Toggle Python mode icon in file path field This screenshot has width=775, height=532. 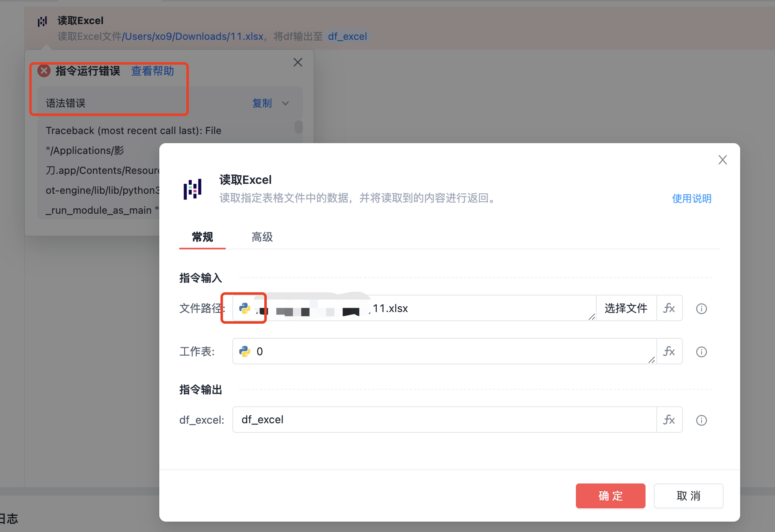[x=245, y=308]
